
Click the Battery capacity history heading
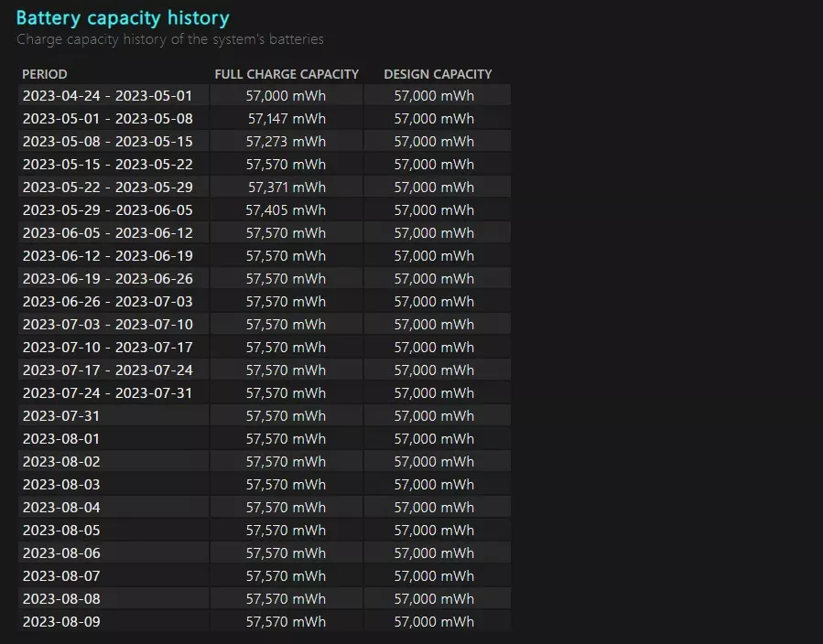tap(123, 17)
